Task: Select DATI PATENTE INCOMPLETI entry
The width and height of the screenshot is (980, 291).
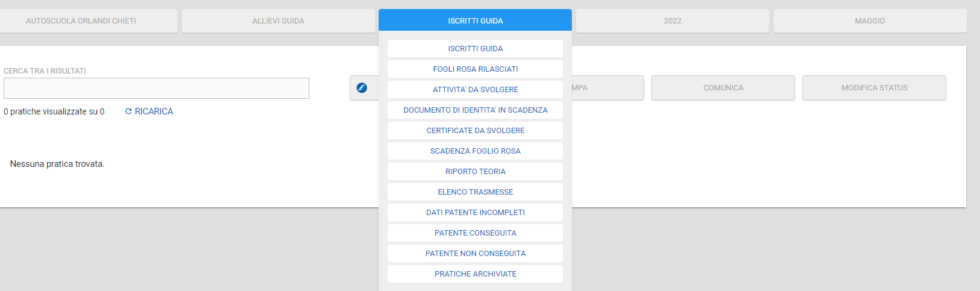Action: [475, 213]
